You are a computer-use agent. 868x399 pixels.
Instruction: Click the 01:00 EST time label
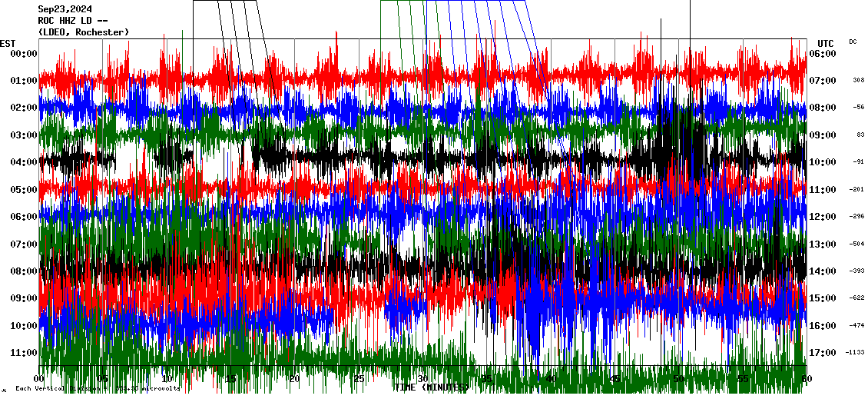click(24, 81)
